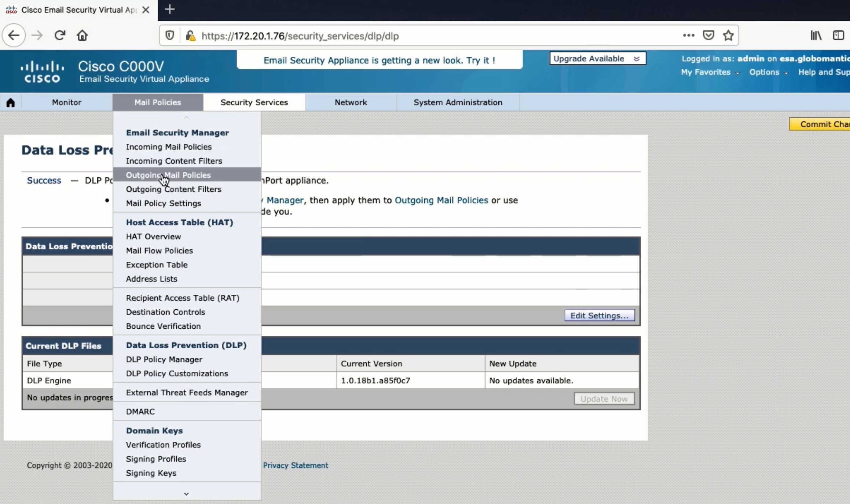Viewport: 850px width, 504px height.
Task: Collapse menu with the top up arrow
Action: coord(186,117)
